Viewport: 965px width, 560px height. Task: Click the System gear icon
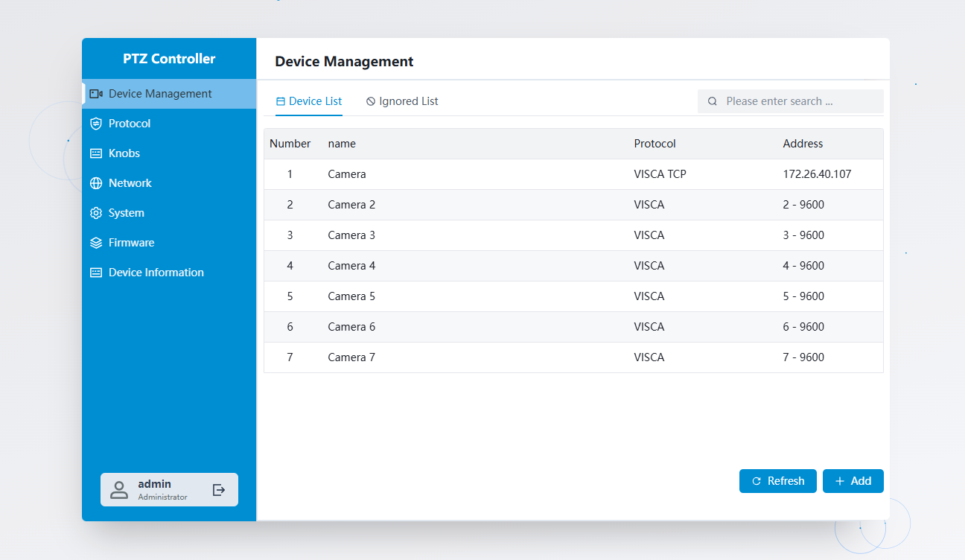coord(96,213)
